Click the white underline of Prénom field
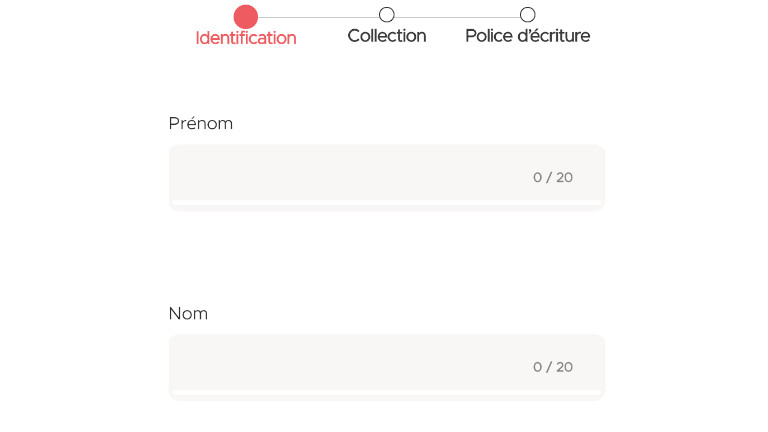This screenshot has width=768, height=432. pyautogui.click(x=387, y=203)
